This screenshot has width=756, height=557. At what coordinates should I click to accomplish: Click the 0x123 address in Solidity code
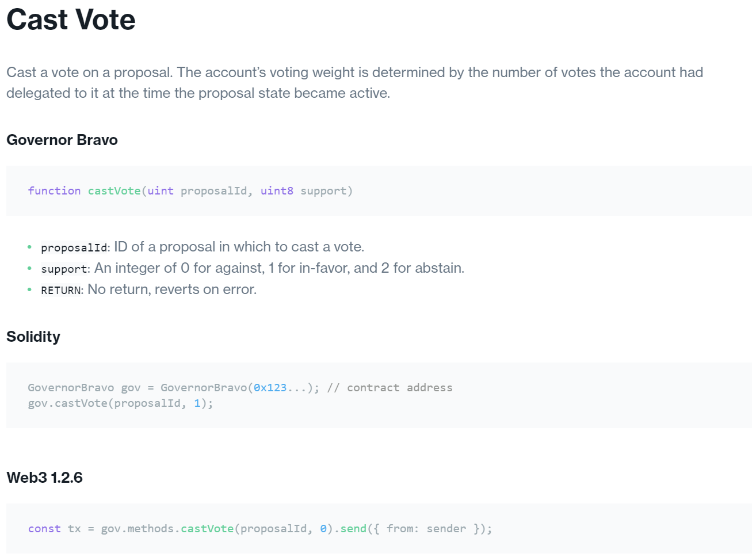(270, 387)
